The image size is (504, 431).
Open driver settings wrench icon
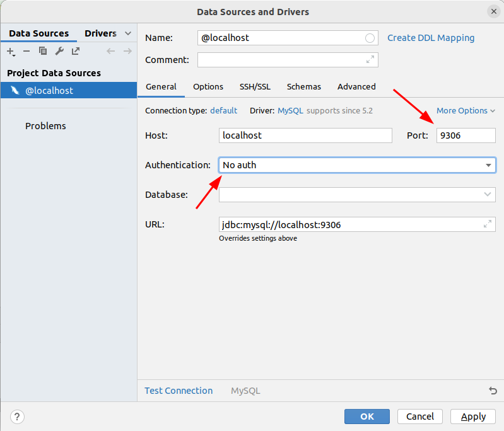tap(59, 51)
